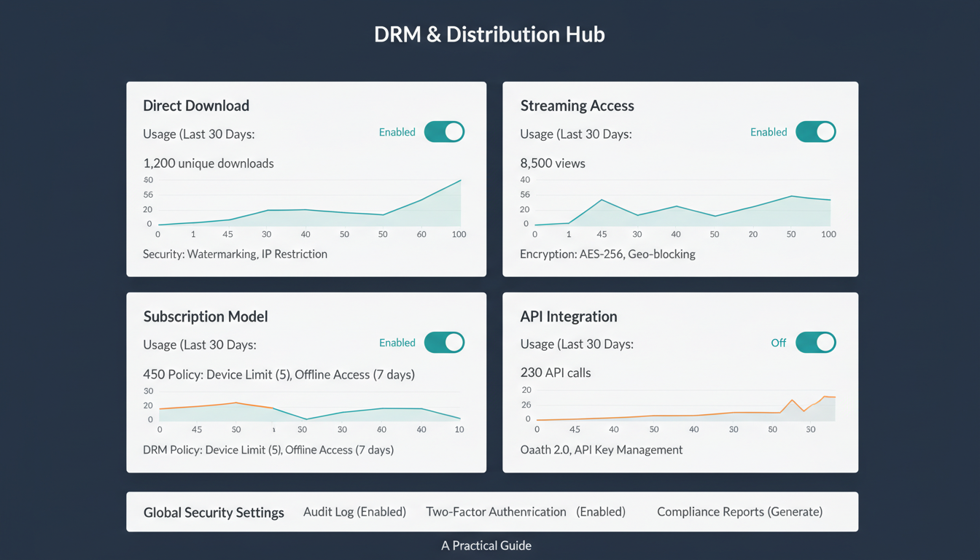Open the Global Security Settings section
The height and width of the screenshot is (560, 980).
(x=214, y=513)
